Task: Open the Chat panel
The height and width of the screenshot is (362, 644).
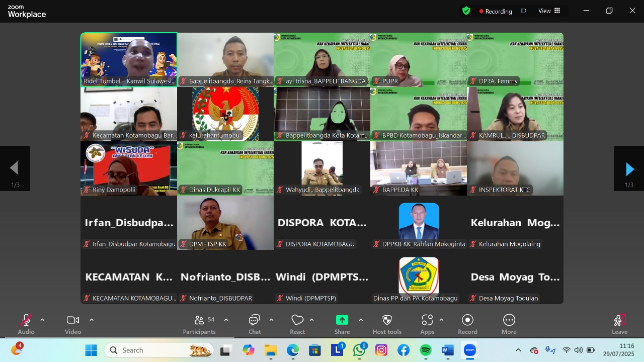Action: pos(255,324)
